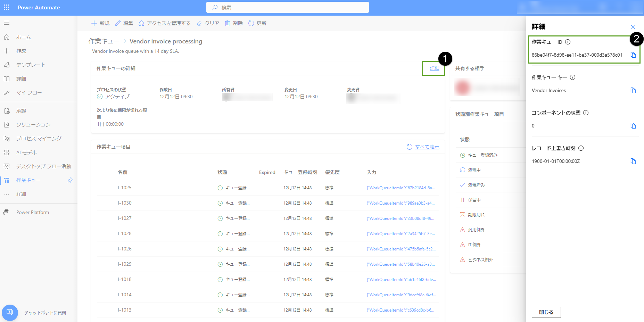This screenshot has height=322, width=644.
Task: Copy the record overwrite time value
Action: tap(633, 161)
